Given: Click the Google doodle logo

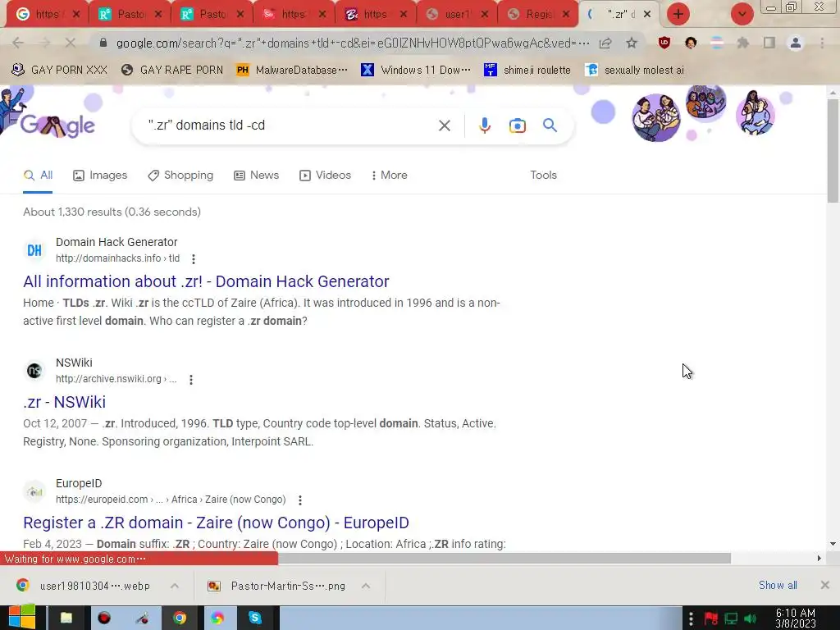Looking at the screenshot, I should pyautogui.click(x=57, y=126).
